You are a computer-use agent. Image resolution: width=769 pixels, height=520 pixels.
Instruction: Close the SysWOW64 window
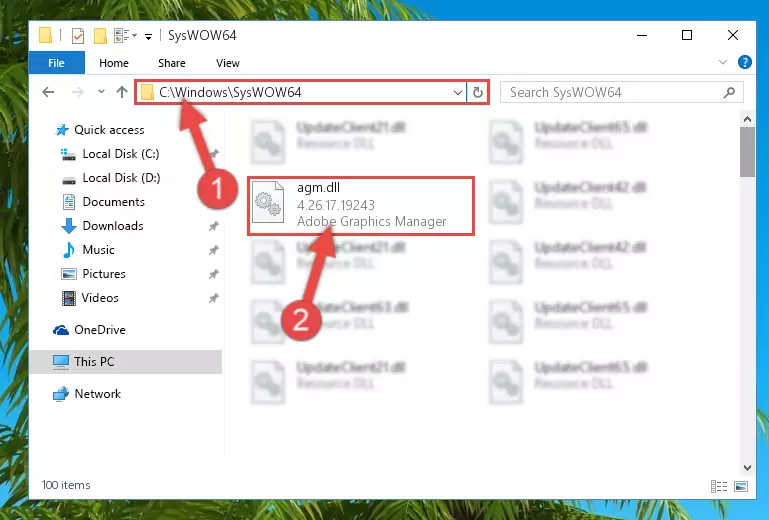tap(733, 35)
